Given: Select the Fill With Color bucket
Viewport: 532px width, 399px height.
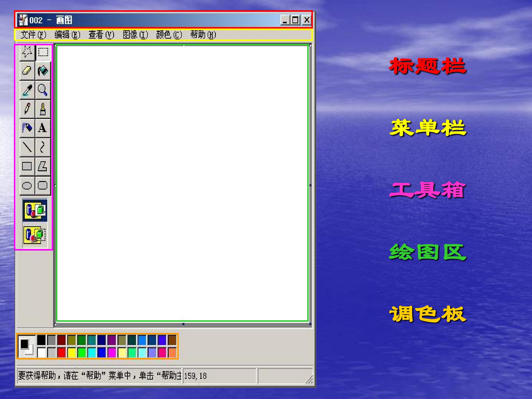Looking at the screenshot, I should 43,71.
